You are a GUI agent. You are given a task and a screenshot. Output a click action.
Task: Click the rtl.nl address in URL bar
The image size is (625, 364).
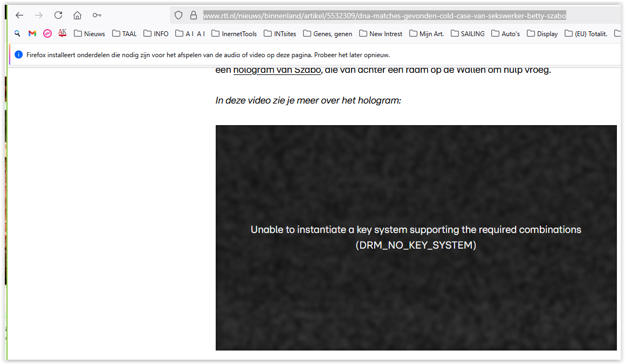[x=384, y=16]
